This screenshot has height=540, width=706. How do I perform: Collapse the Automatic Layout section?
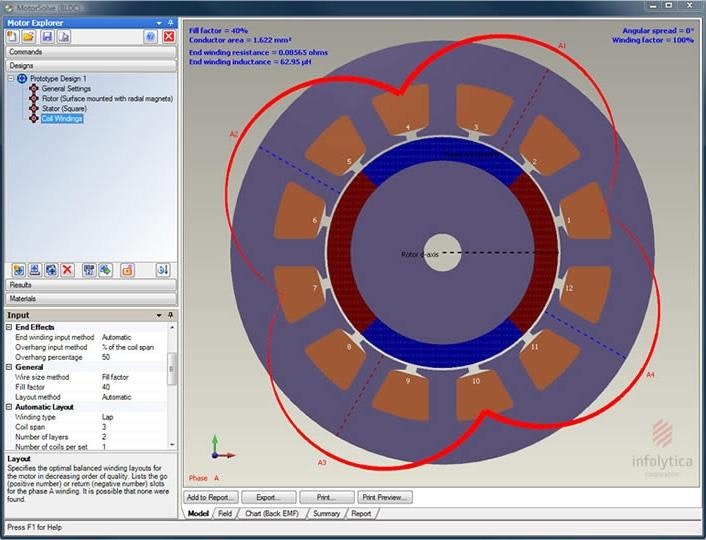pyautogui.click(x=9, y=407)
